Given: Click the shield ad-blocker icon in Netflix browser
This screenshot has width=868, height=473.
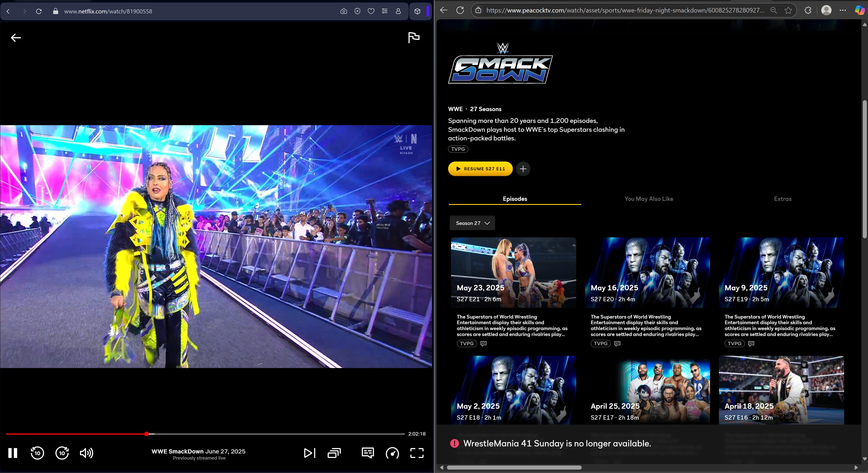Looking at the screenshot, I should pos(357,11).
